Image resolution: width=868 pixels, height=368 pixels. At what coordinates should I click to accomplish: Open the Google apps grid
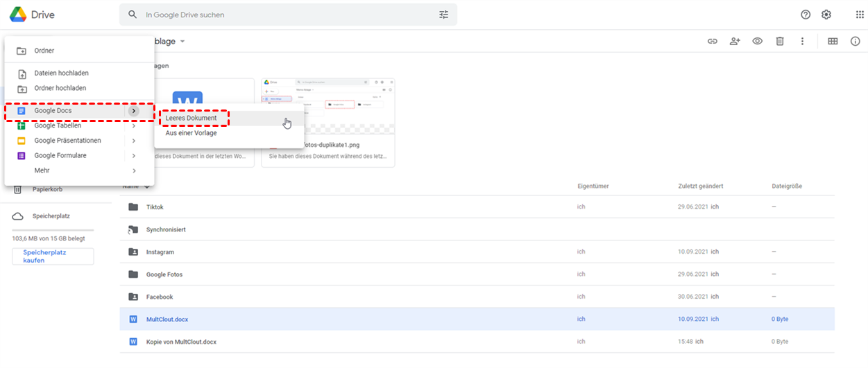click(x=860, y=15)
